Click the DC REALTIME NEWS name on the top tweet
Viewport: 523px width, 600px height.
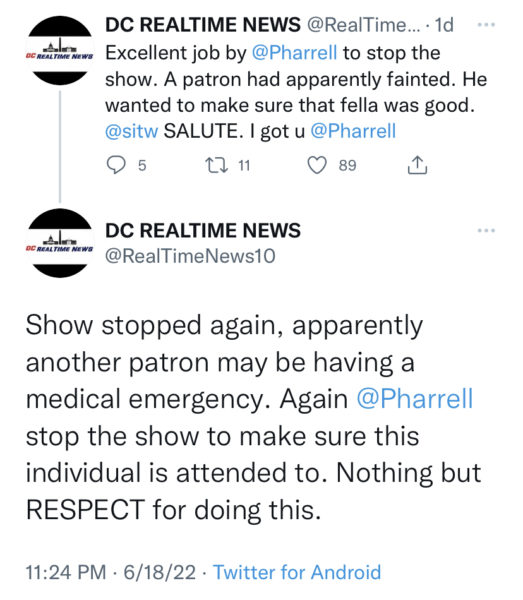click(203, 25)
